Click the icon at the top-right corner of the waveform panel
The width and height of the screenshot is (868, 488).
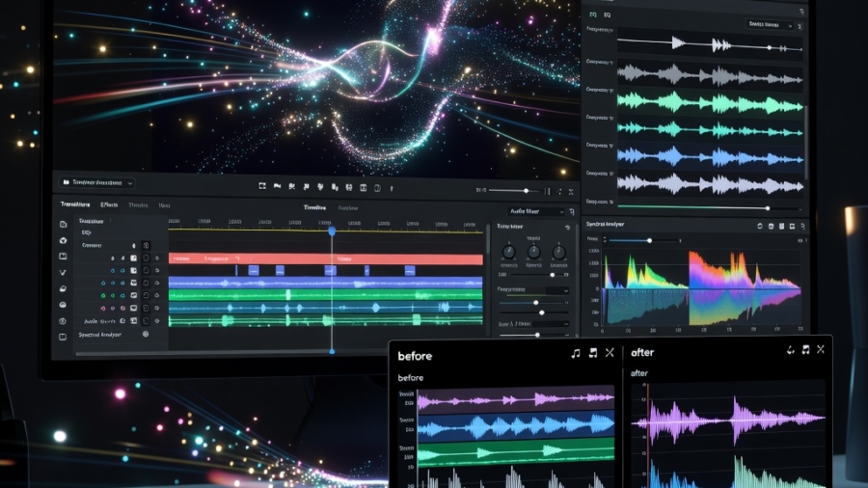pyautogui.click(x=801, y=11)
